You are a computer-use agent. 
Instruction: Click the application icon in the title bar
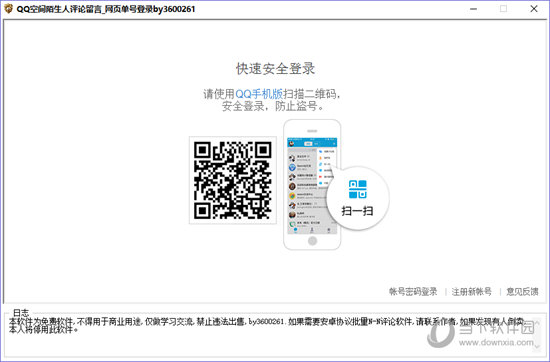(8, 9)
